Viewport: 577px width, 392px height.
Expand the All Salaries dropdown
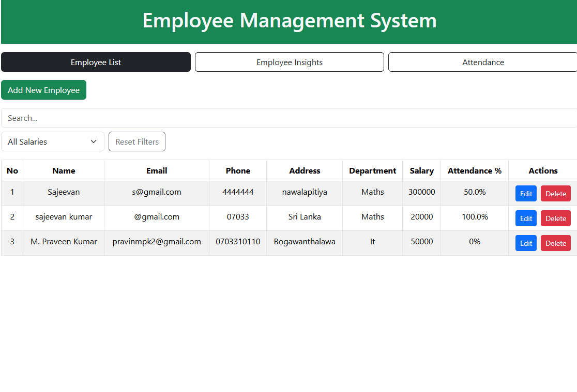(52, 142)
